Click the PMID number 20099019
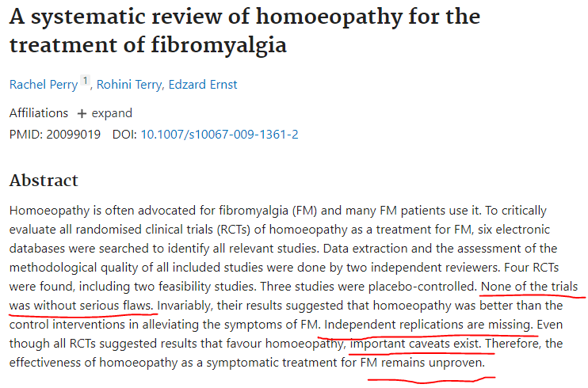The width and height of the screenshot is (588, 388). (74, 134)
